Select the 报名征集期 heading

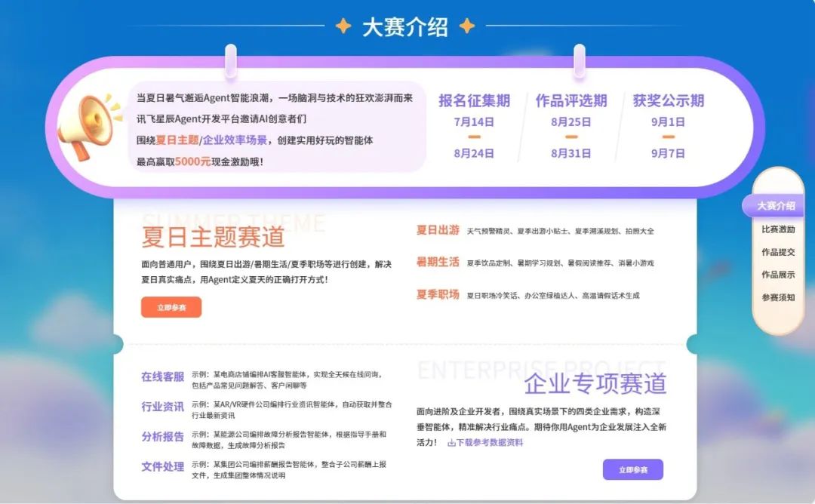coord(474,101)
